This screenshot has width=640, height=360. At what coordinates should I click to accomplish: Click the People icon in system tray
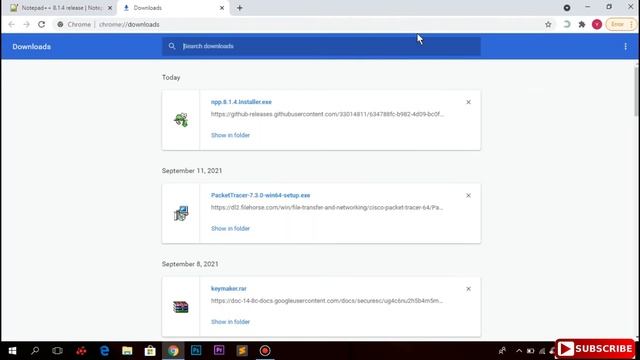pos(502,351)
